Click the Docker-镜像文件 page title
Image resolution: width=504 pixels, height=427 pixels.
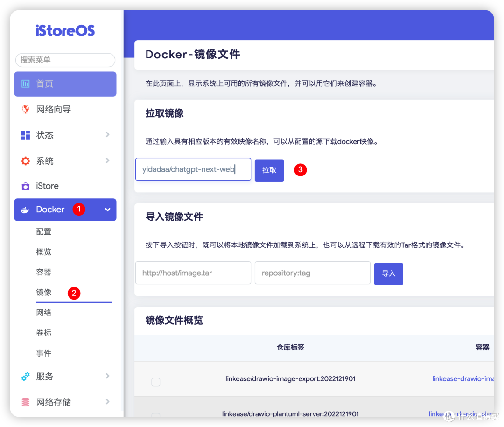pos(193,55)
